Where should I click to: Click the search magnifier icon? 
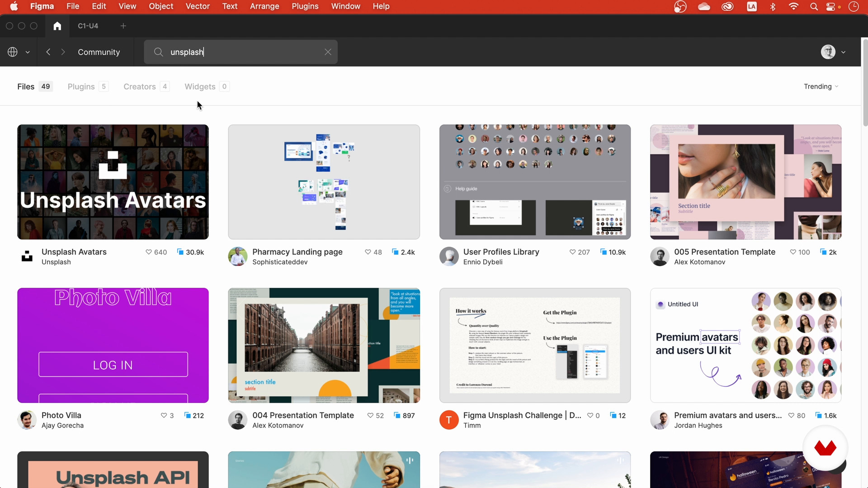click(x=158, y=52)
